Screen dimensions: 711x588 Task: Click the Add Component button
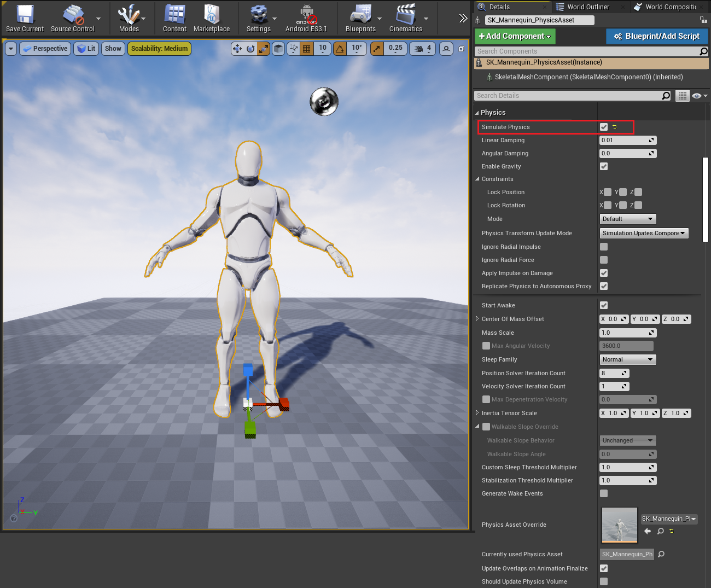pos(515,36)
